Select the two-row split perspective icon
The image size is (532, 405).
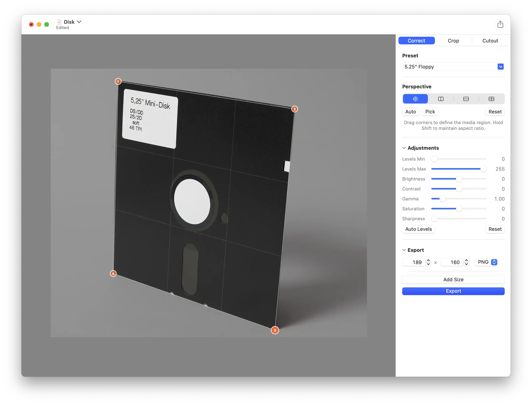pos(466,99)
